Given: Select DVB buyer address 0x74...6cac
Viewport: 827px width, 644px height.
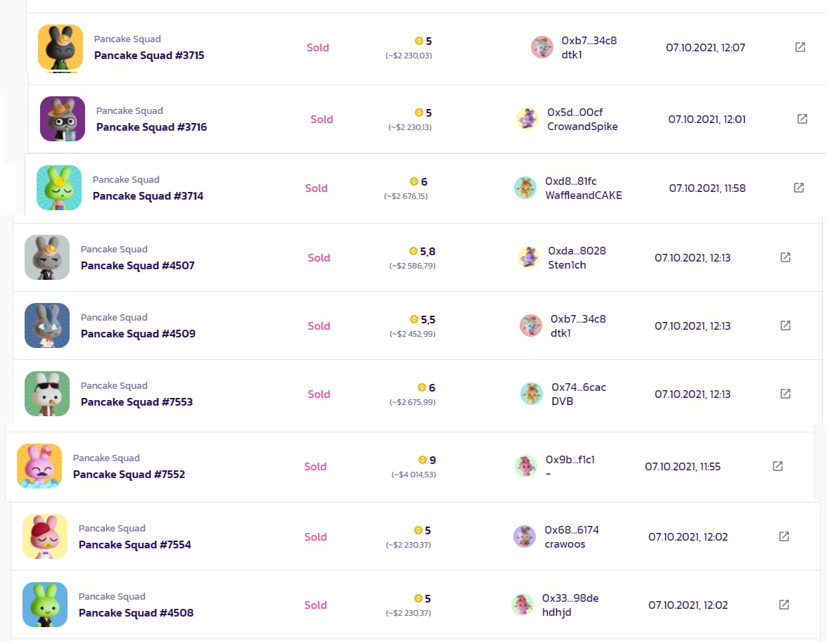Looking at the screenshot, I should [x=579, y=387].
